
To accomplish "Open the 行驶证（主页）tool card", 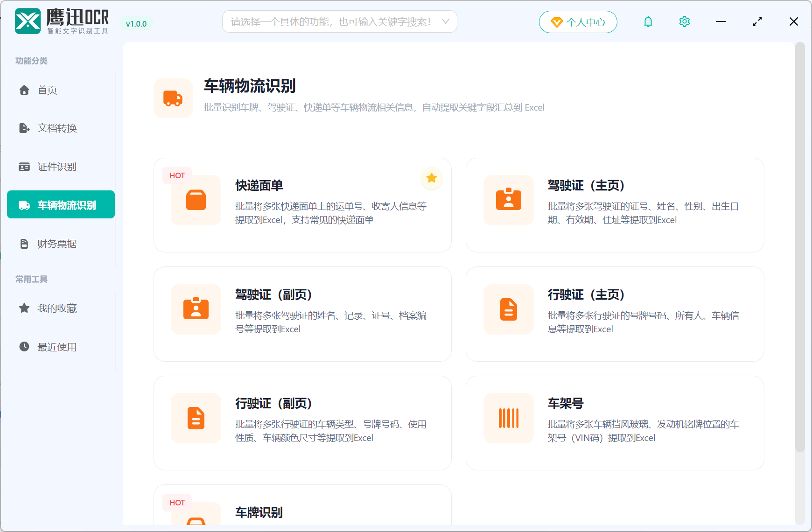I will coord(615,314).
